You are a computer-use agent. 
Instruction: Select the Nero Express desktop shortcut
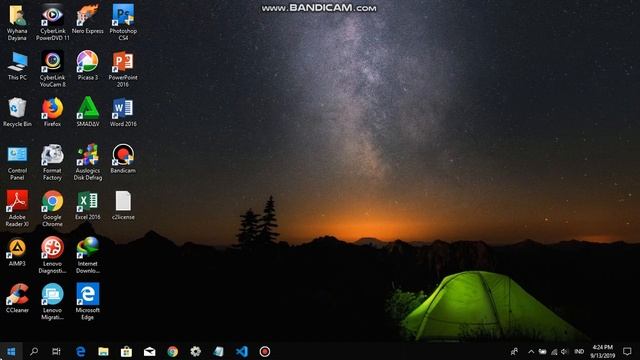click(x=88, y=19)
